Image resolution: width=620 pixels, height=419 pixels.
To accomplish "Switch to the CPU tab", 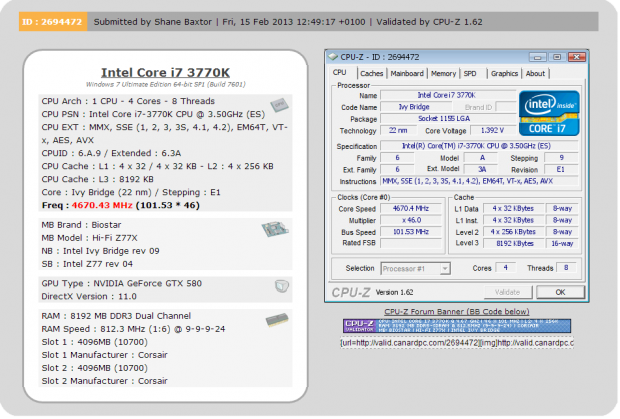I will click(x=340, y=73).
